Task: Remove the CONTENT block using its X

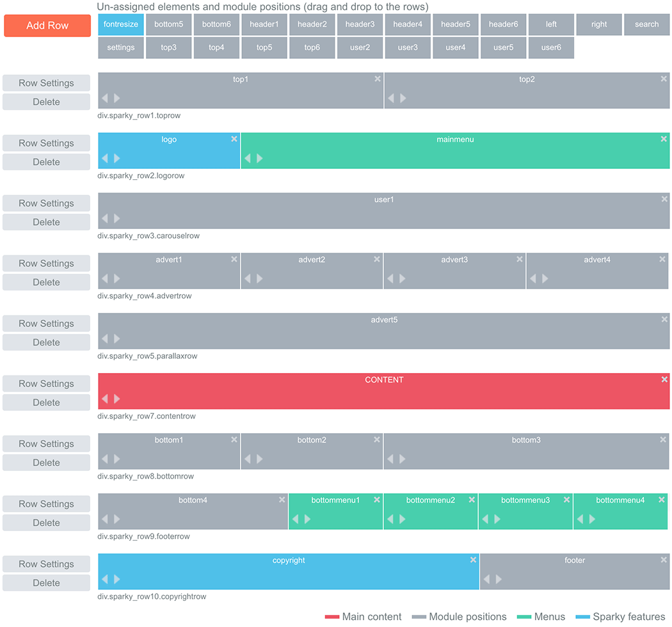Action: pyautogui.click(x=664, y=379)
